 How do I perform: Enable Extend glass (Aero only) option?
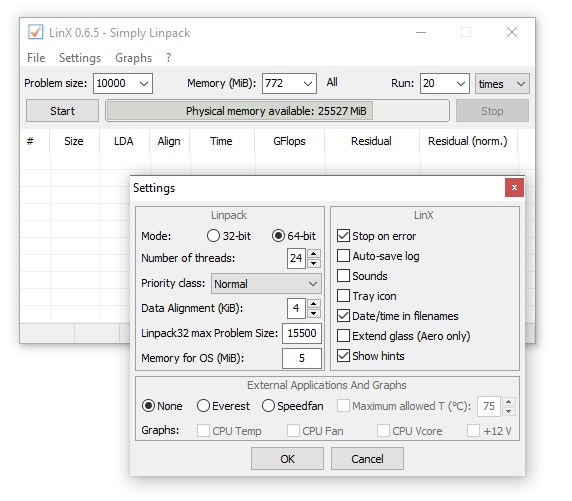(403, 336)
